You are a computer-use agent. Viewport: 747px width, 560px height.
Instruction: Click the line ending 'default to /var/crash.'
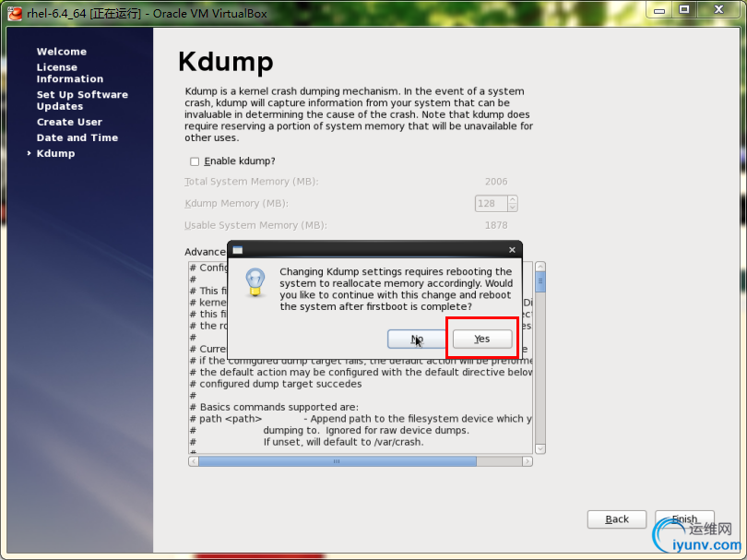coord(306,442)
